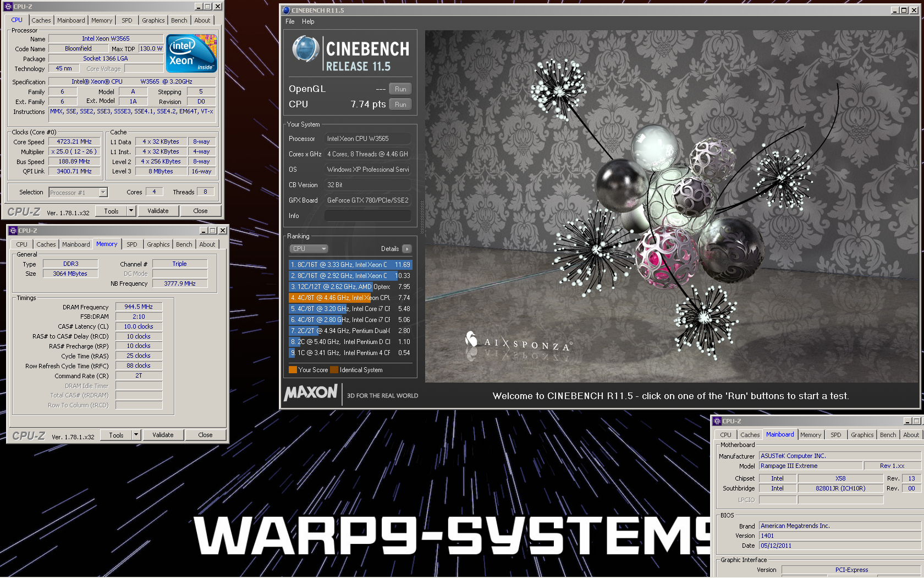
Task: Click BIOS date 05/12/2011 field
Action: 840,546
